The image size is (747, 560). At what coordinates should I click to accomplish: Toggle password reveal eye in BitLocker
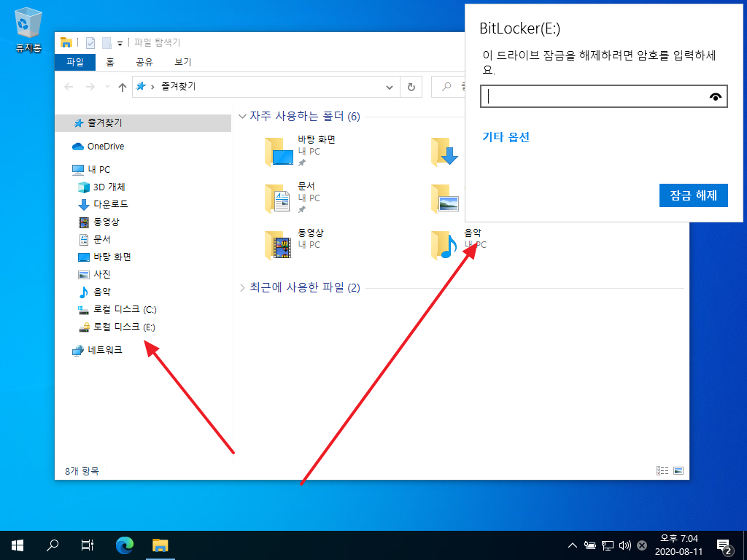715,97
